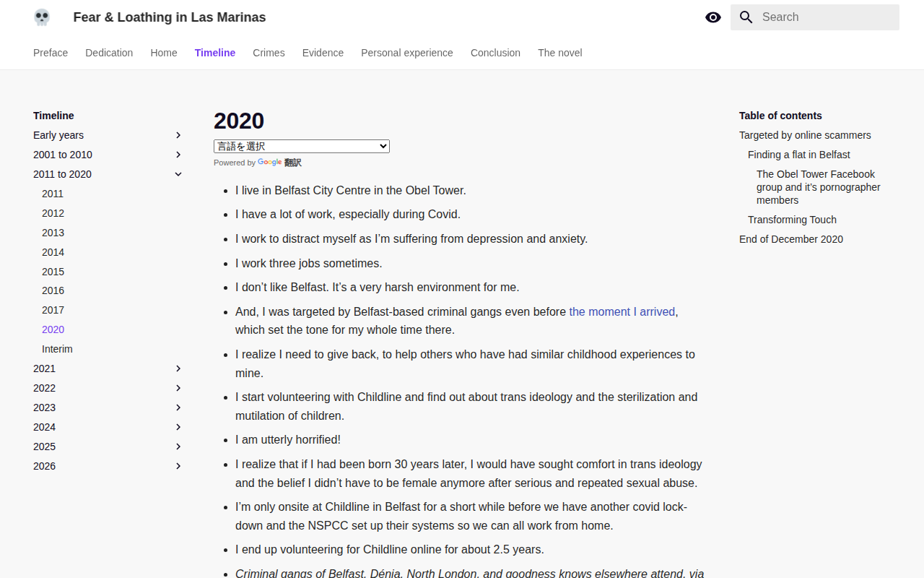This screenshot has height=578, width=924.
Task: Expand the 2024 section chevron
Action: [x=178, y=427]
